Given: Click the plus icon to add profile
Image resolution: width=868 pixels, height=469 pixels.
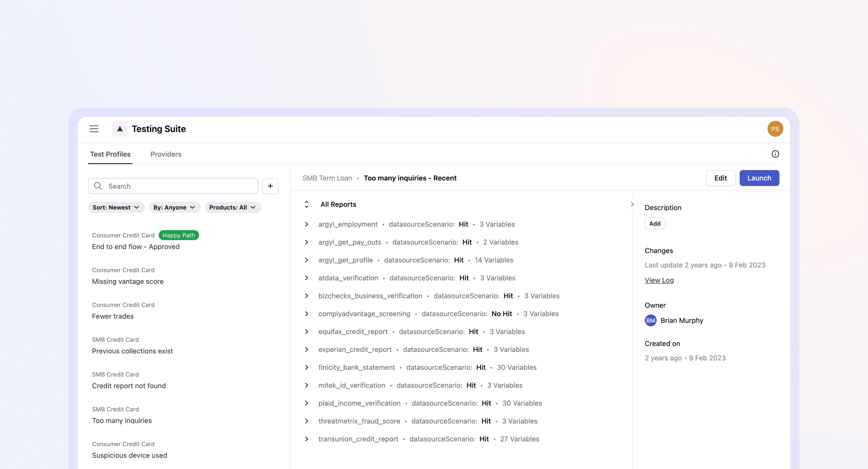Looking at the screenshot, I should coord(270,186).
